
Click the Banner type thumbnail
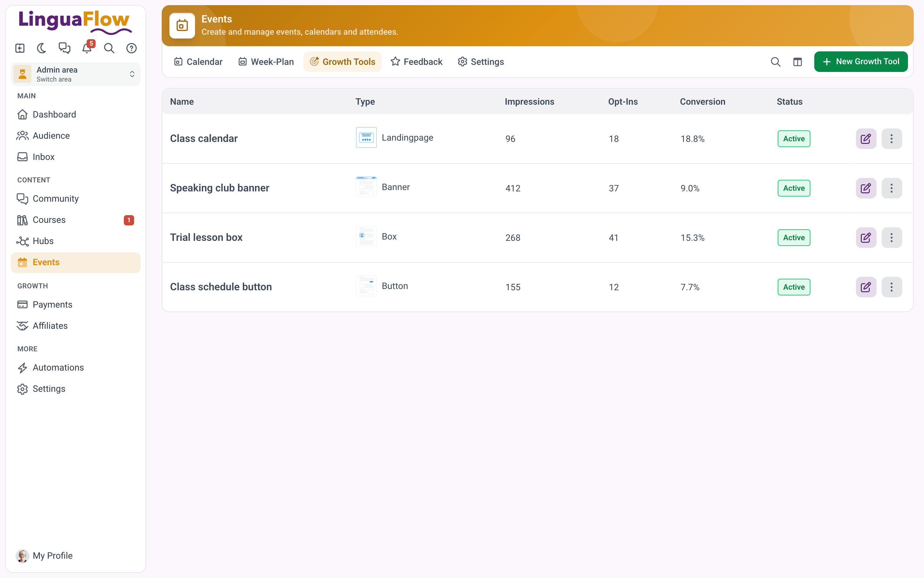pos(366,187)
